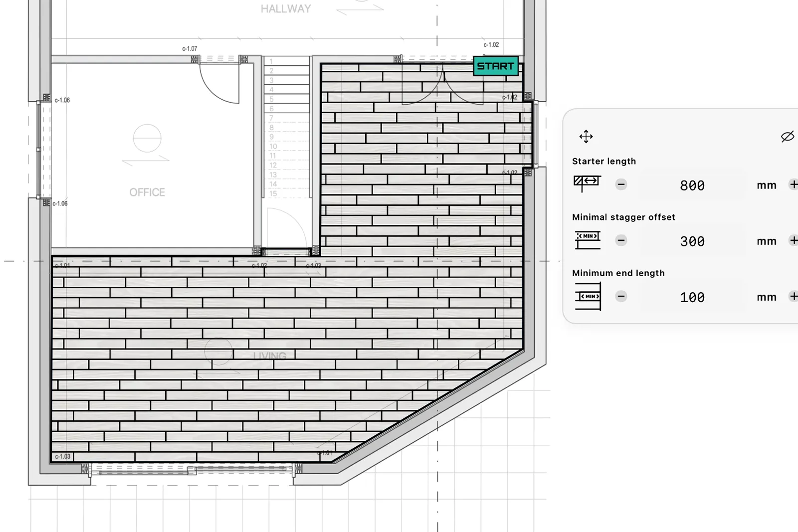Toggle the eye-slash visibility icon
Viewport: 798px width, 532px height.
click(788, 135)
